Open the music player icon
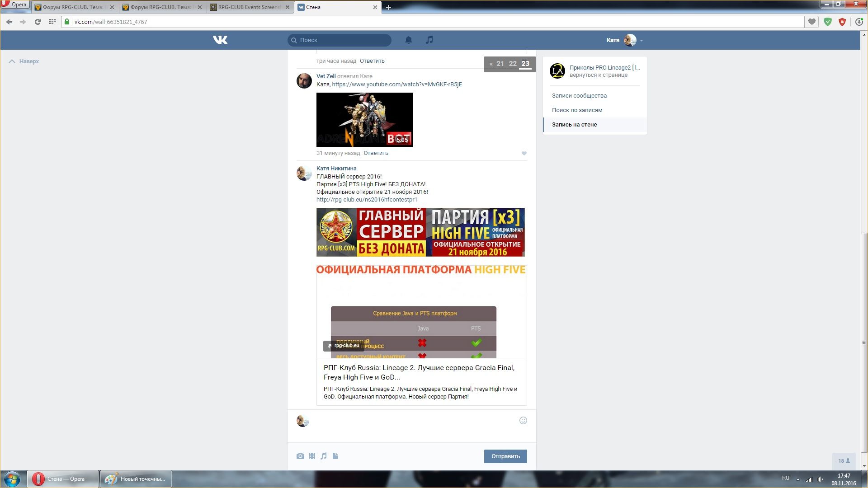868x488 pixels. coord(429,40)
